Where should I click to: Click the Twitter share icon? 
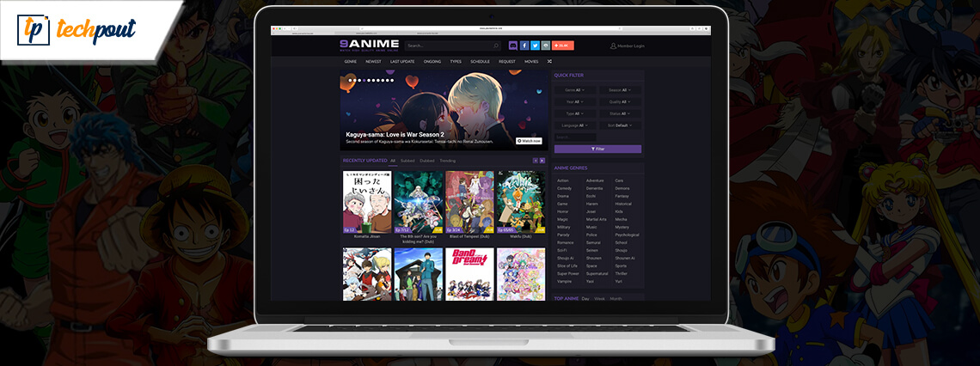[535, 46]
